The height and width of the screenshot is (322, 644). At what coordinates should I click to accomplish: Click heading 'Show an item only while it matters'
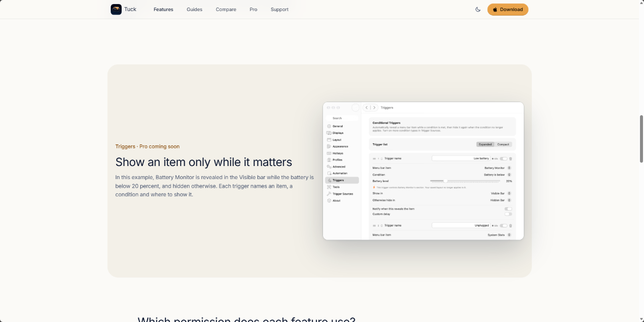point(204,162)
